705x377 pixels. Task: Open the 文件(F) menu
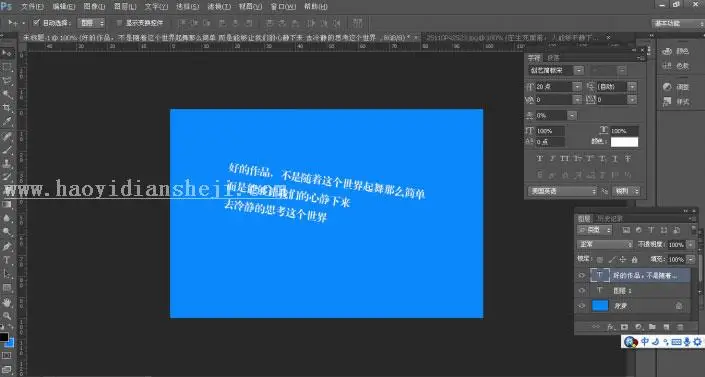pyautogui.click(x=32, y=7)
